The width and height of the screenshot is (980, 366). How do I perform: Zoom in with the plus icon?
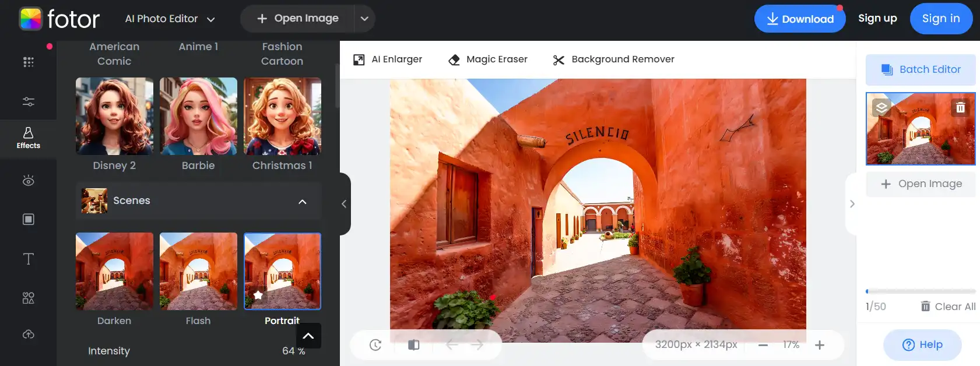(820, 345)
